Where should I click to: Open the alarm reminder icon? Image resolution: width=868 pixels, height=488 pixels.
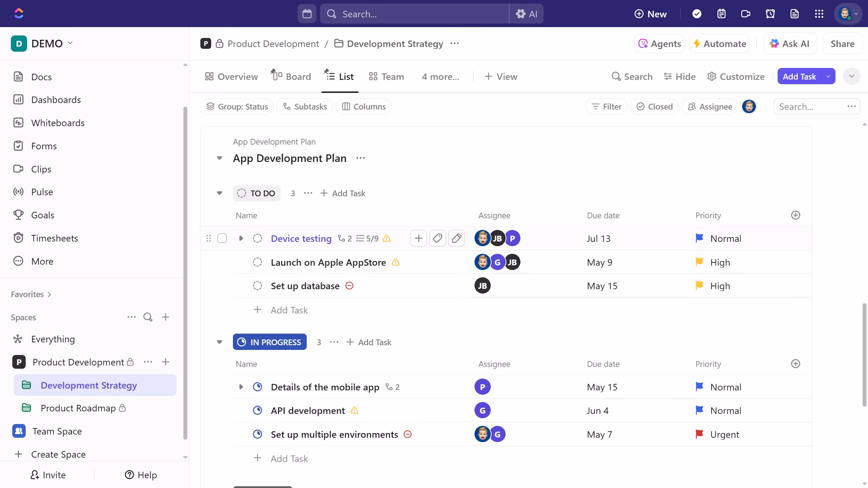[770, 14]
